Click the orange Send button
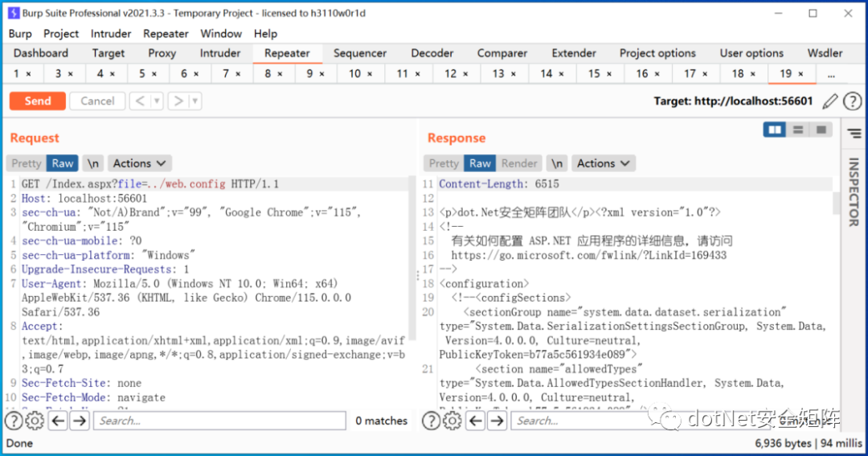 (x=38, y=101)
